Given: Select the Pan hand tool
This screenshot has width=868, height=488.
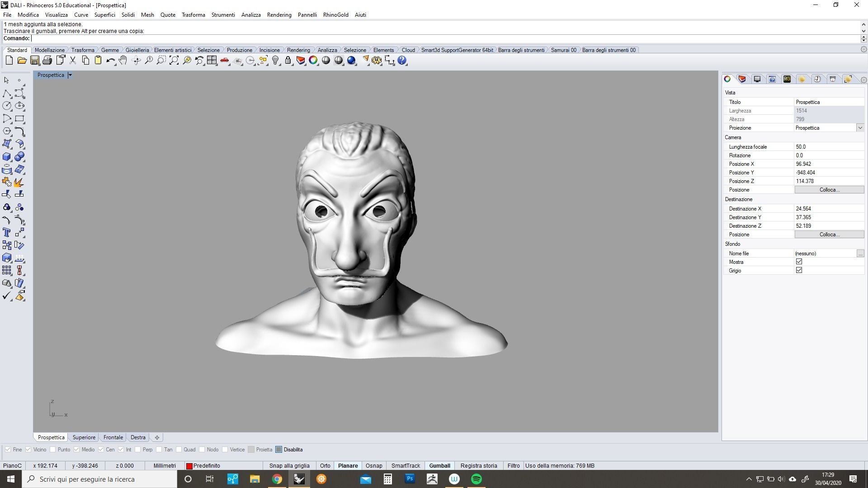Looking at the screenshot, I should [123, 61].
